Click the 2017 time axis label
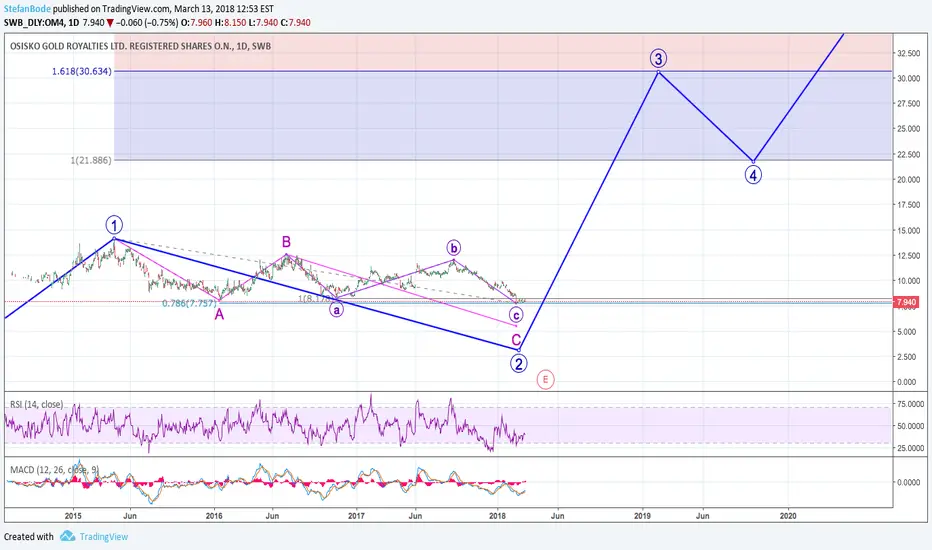Image resolution: width=932 pixels, height=550 pixels. 356,516
